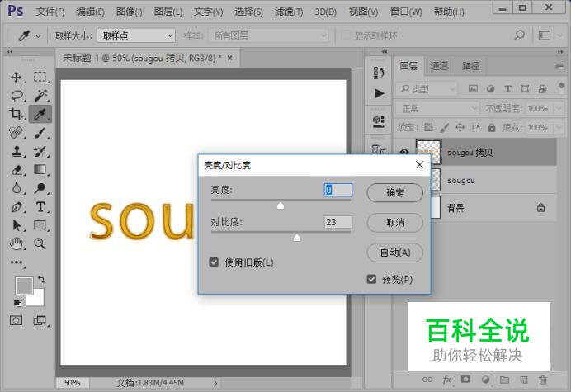Open the Actions panel play icon
Image resolution: width=571 pixels, height=392 pixels.
click(x=379, y=93)
